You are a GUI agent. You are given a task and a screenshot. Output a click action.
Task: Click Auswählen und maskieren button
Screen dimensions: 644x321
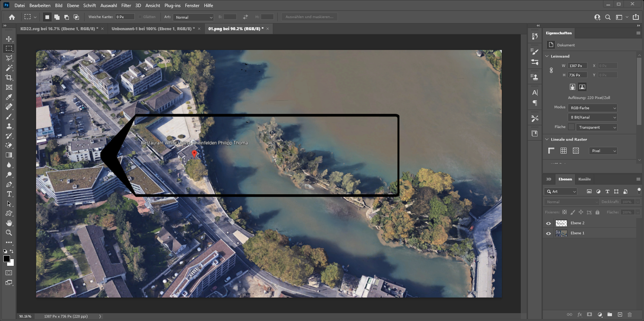click(309, 17)
